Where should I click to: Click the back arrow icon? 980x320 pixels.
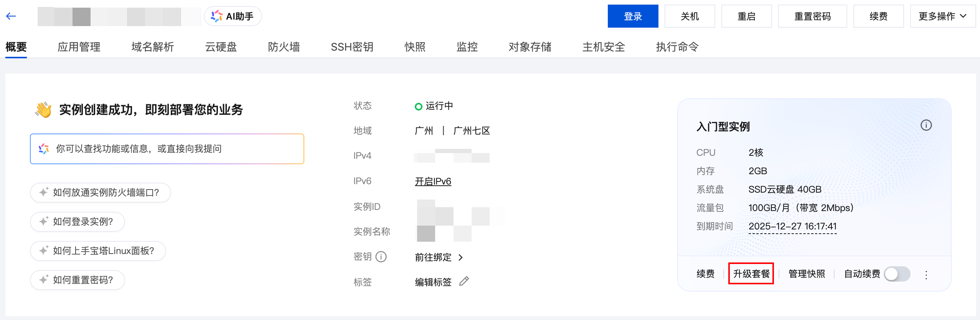click(x=11, y=16)
